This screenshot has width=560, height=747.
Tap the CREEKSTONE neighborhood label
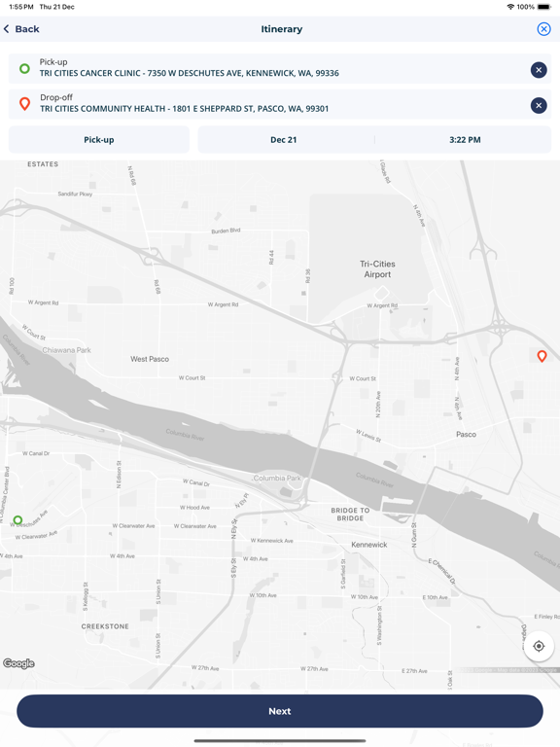pyautogui.click(x=105, y=626)
